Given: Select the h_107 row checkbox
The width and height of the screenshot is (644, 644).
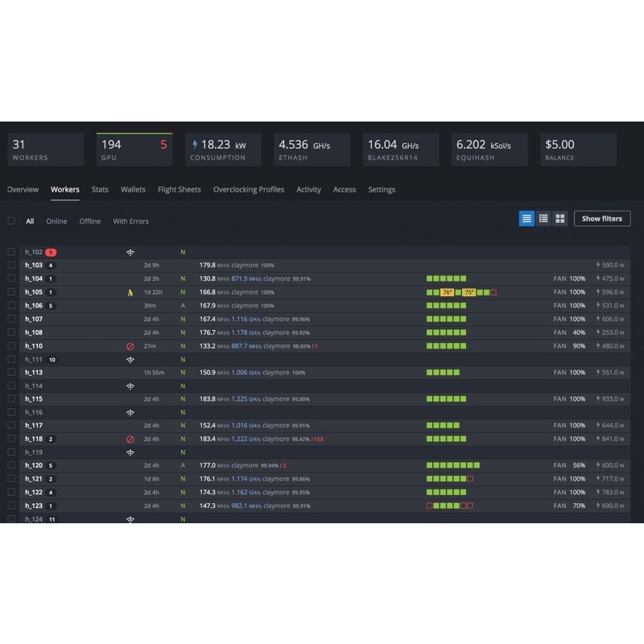Looking at the screenshot, I should pyautogui.click(x=11, y=319).
